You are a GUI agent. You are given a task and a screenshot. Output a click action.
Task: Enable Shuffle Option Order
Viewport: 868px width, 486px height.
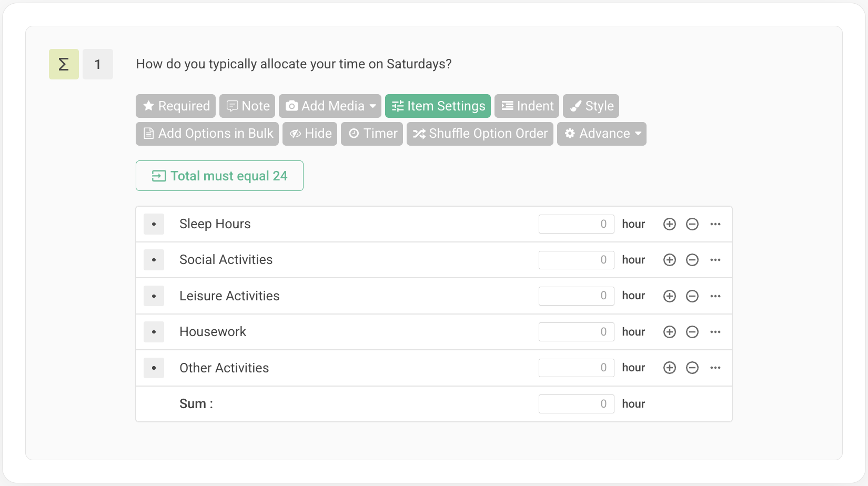coord(479,134)
